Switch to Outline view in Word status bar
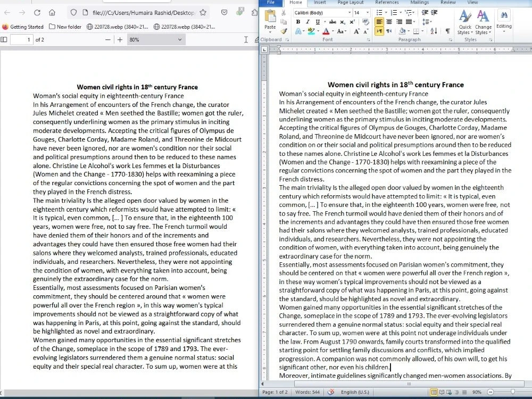The image size is (532, 399). [456, 392]
